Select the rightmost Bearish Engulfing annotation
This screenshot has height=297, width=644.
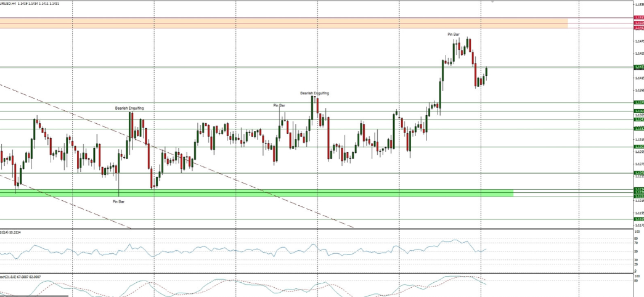click(x=314, y=93)
